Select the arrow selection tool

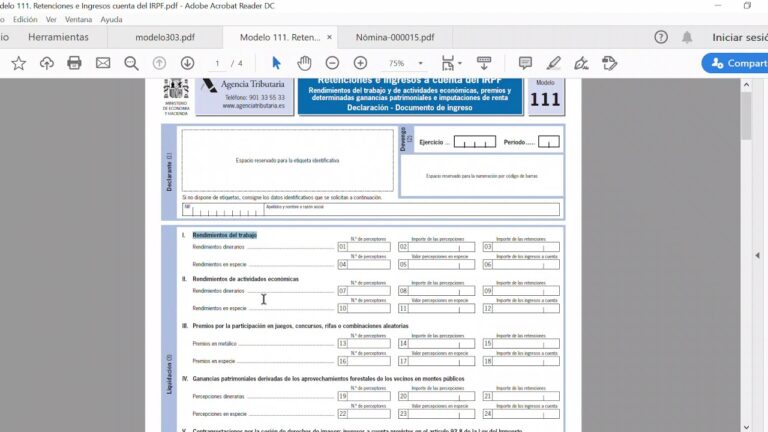[277, 63]
